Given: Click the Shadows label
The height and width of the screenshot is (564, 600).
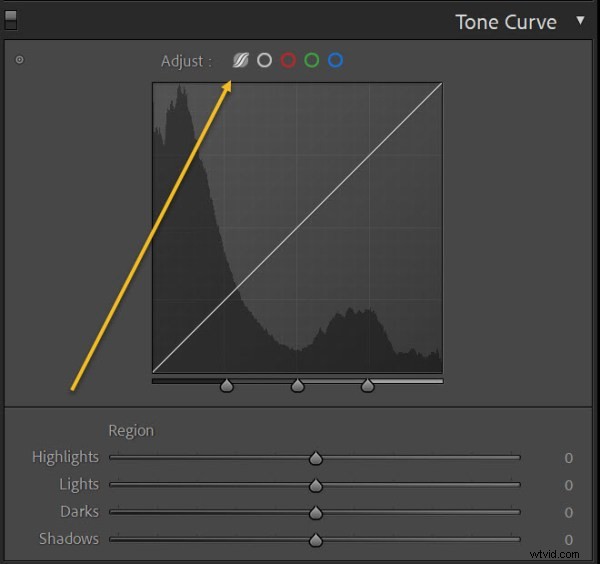Looking at the screenshot, I should pos(69,539).
